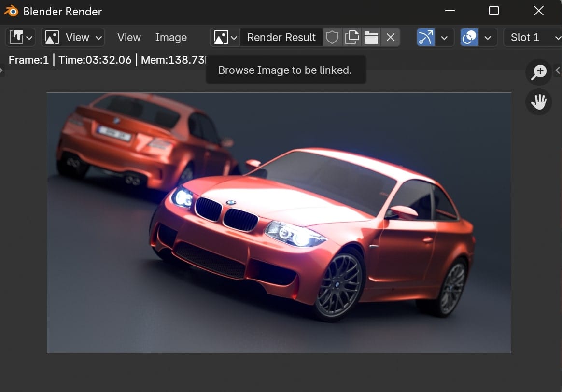Open the Image menu
The height and width of the screenshot is (392, 562).
pyautogui.click(x=171, y=37)
